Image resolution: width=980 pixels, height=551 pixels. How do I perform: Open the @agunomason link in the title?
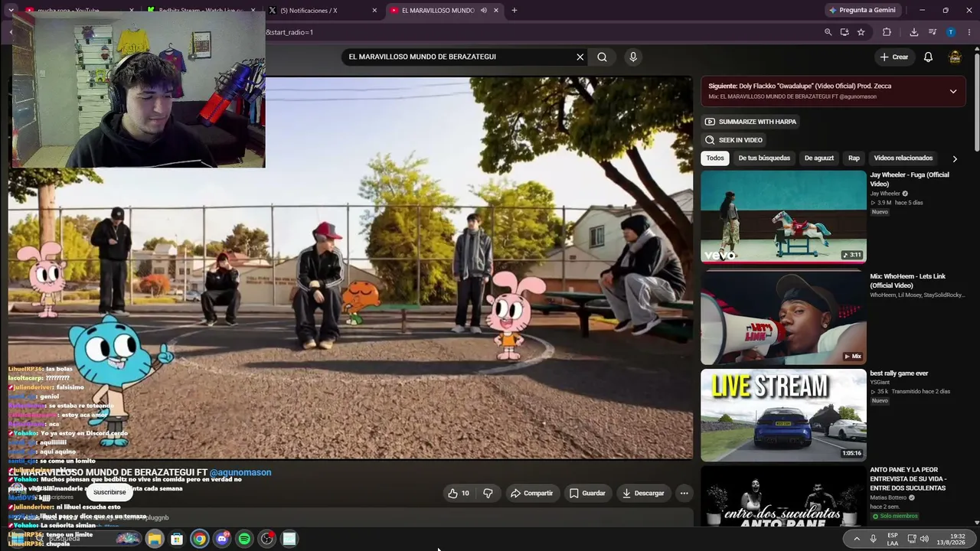[240, 473]
